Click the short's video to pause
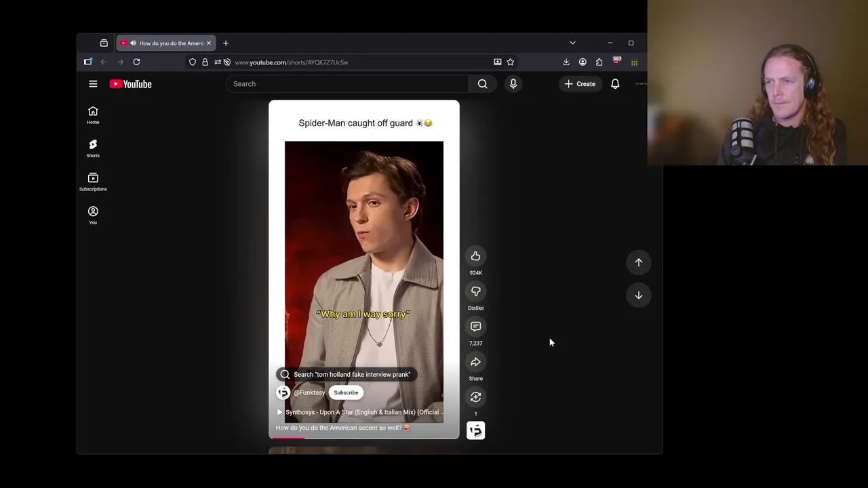Viewport: 868px width, 488px height. [364, 271]
